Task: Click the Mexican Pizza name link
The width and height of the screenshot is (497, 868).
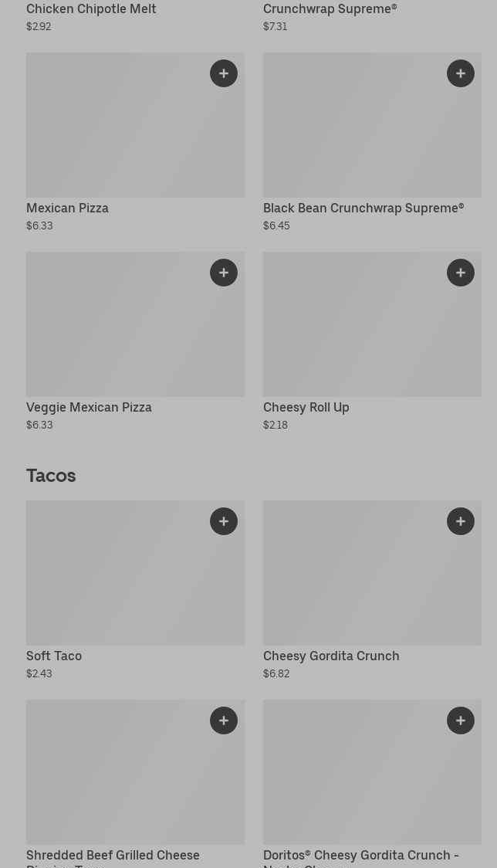Action: click(x=67, y=209)
